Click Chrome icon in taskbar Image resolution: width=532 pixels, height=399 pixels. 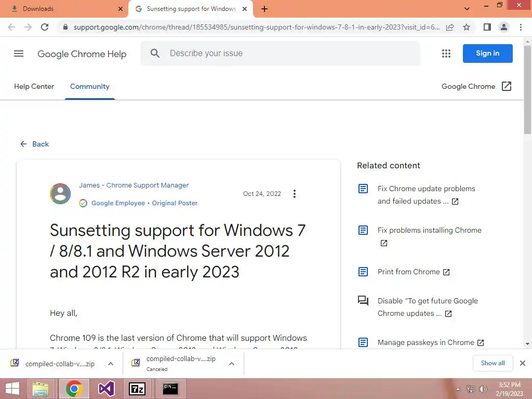tap(74, 389)
